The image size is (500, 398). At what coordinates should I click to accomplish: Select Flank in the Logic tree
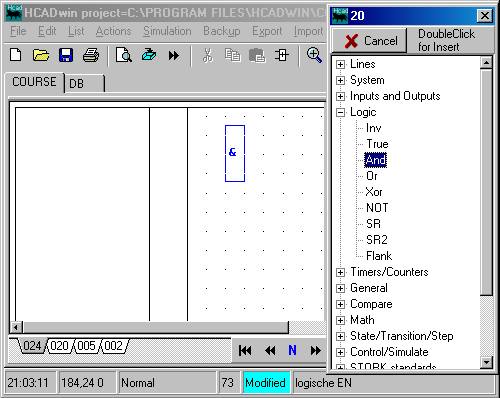[x=379, y=256]
